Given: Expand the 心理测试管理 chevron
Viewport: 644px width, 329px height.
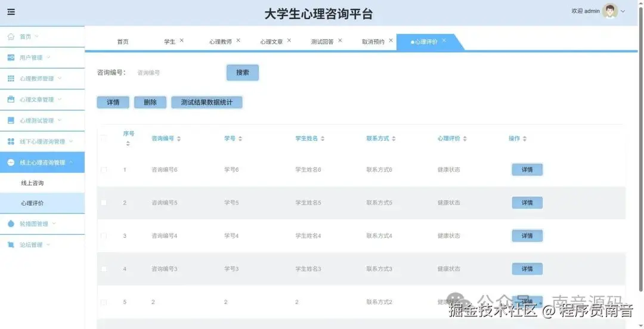Looking at the screenshot, I should (x=60, y=120).
